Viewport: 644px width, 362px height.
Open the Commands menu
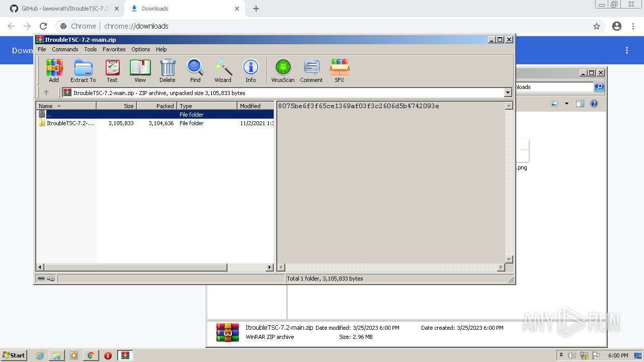65,49
